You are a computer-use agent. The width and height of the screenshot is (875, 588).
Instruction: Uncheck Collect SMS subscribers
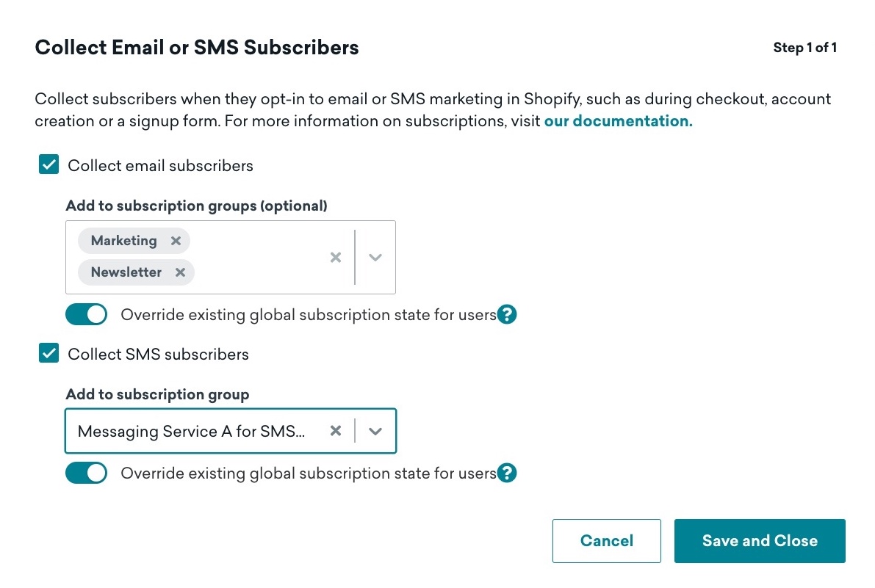pyautogui.click(x=48, y=353)
